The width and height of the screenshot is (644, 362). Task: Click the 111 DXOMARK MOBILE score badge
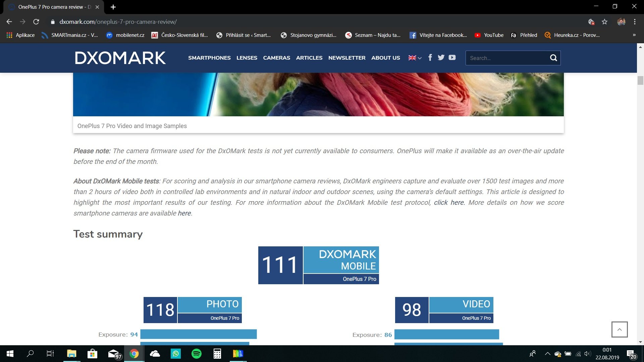pyautogui.click(x=319, y=265)
